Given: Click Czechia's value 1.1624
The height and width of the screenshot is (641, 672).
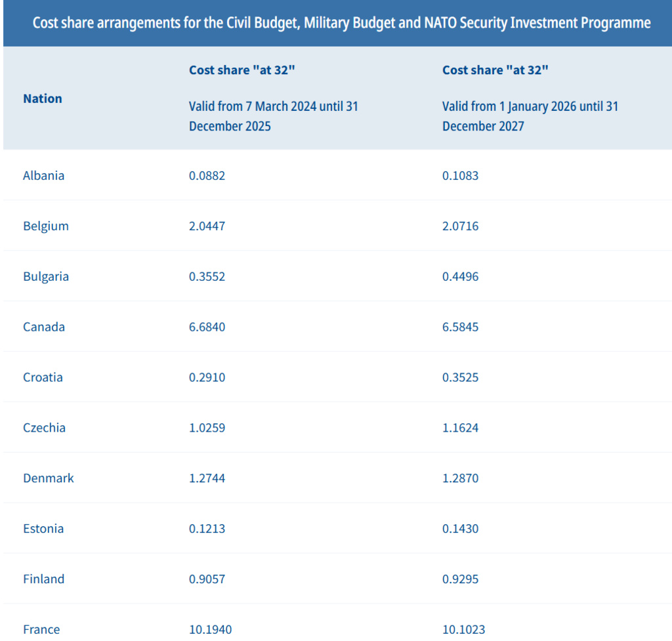Looking at the screenshot, I should pos(461,428).
